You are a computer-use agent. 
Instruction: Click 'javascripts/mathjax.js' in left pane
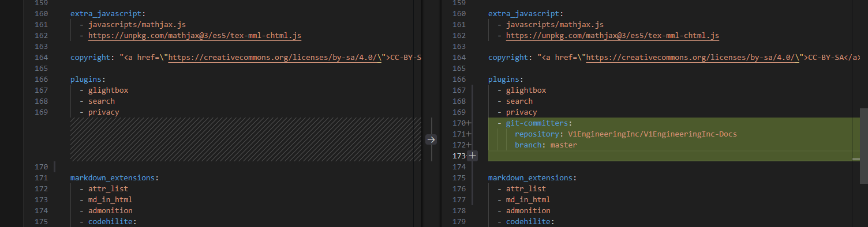pyautogui.click(x=137, y=25)
